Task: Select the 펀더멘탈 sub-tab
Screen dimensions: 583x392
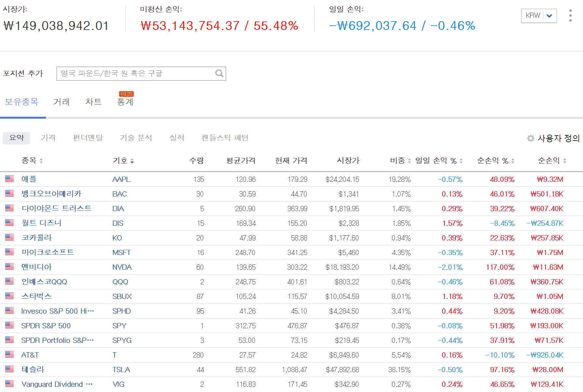Action: (88, 138)
